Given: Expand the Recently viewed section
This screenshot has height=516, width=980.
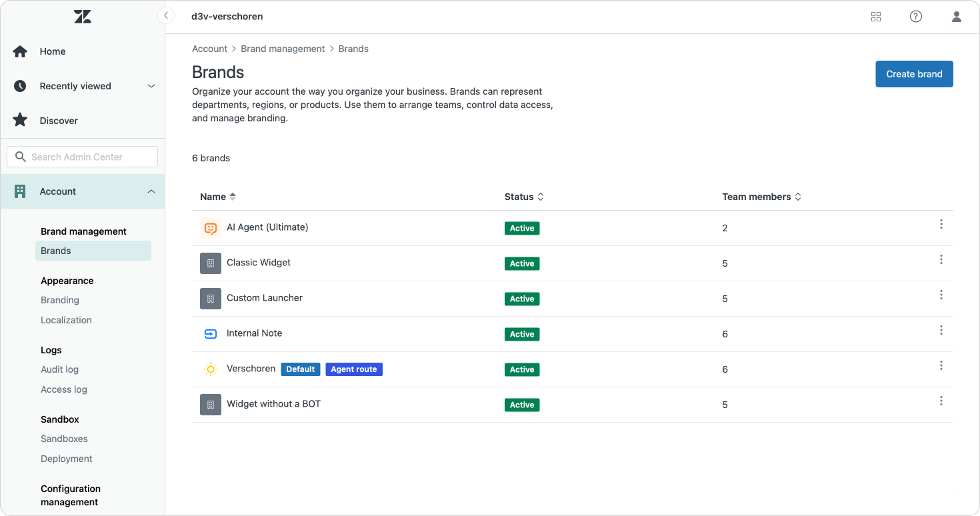Looking at the screenshot, I should [151, 86].
